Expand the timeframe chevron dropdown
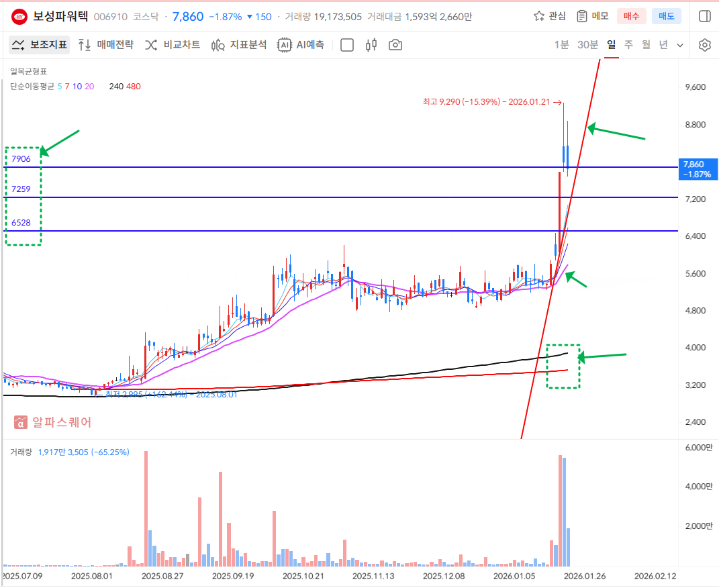This screenshot has height=588, width=719. pos(680,45)
